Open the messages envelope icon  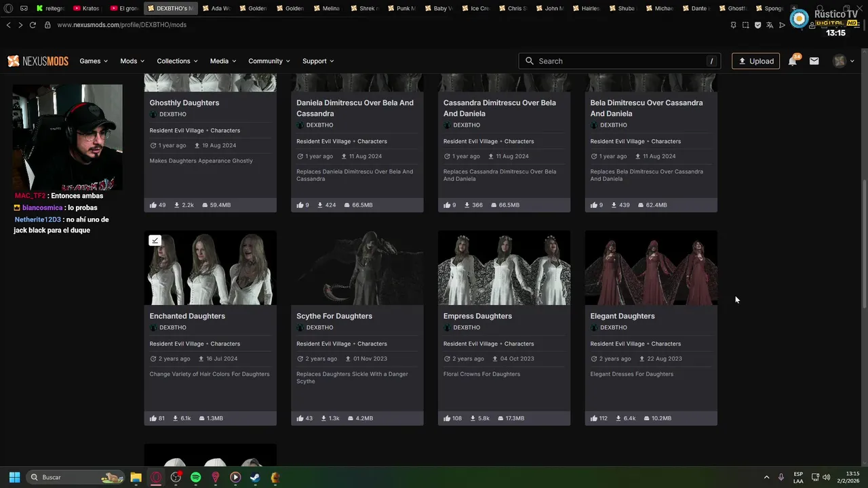click(x=814, y=61)
